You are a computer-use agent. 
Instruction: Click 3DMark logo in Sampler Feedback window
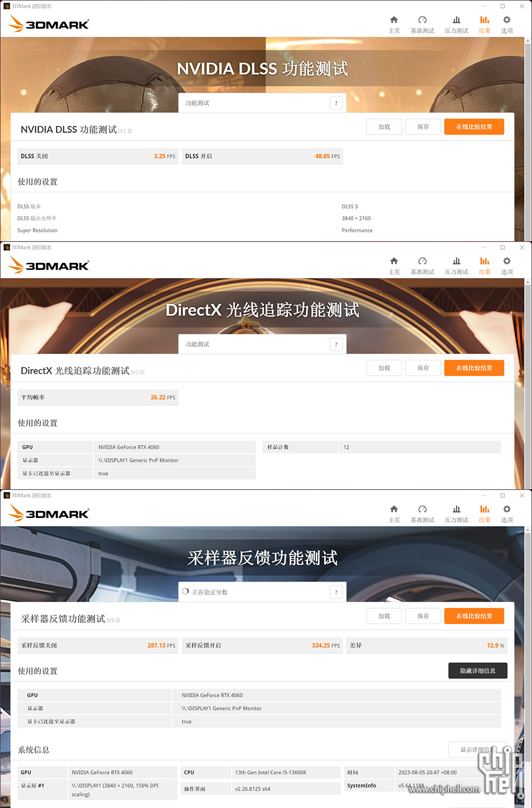pyautogui.click(x=49, y=513)
